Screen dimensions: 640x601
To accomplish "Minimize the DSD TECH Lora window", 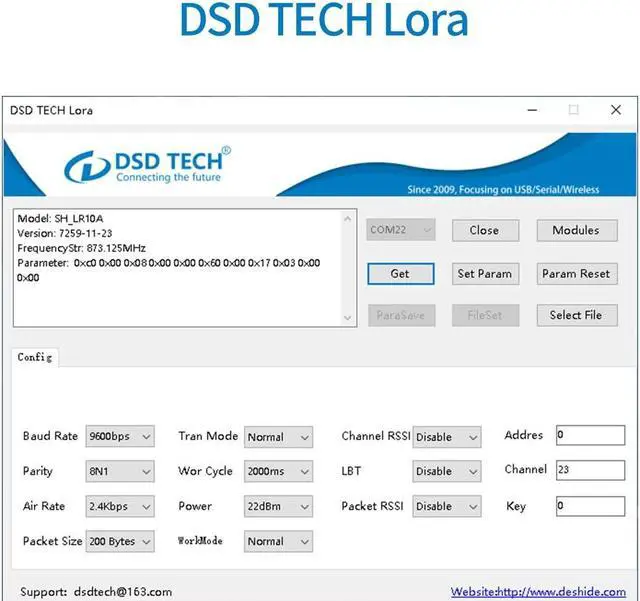I will (x=532, y=110).
